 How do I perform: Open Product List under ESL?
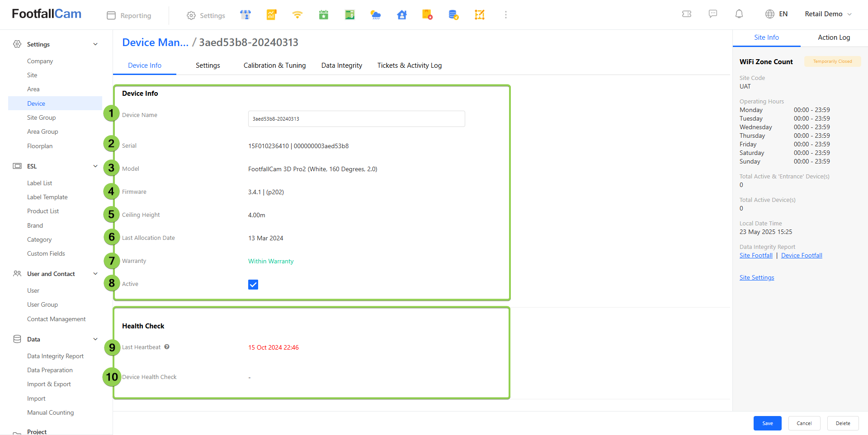click(x=43, y=211)
